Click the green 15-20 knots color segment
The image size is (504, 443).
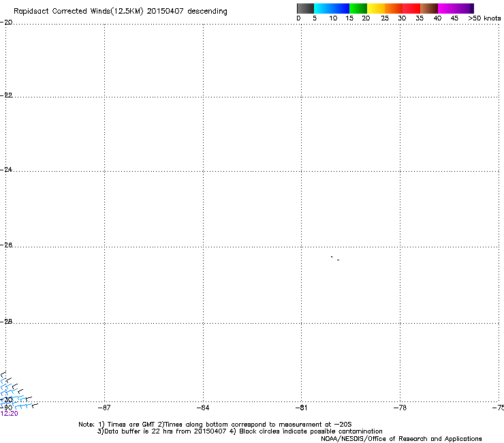[x=358, y=8]
